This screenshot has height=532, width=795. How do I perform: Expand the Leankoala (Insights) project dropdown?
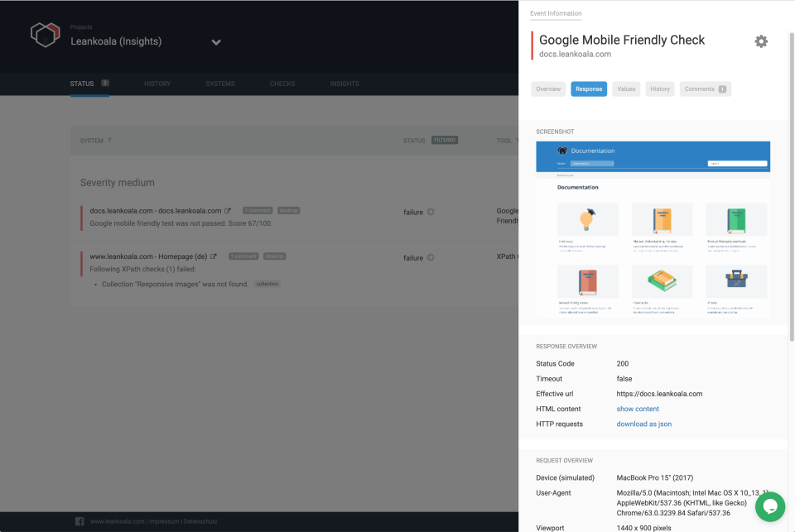[216, 41]
